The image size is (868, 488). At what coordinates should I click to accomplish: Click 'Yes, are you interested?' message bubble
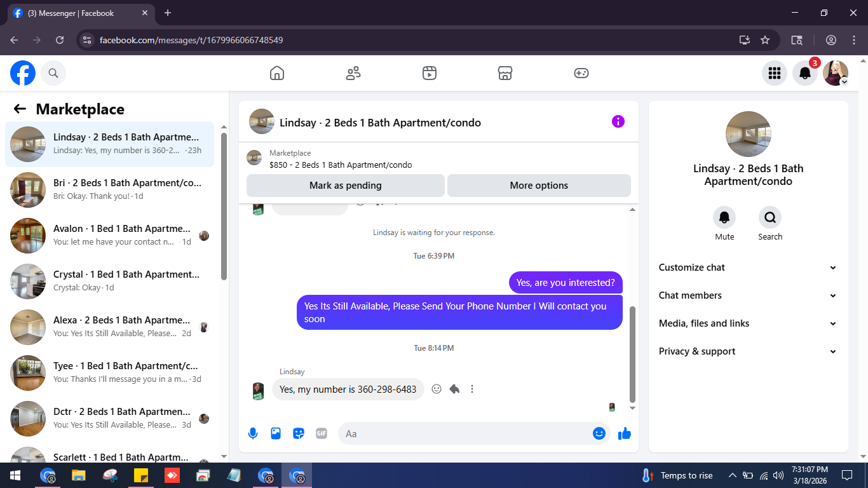566,283
